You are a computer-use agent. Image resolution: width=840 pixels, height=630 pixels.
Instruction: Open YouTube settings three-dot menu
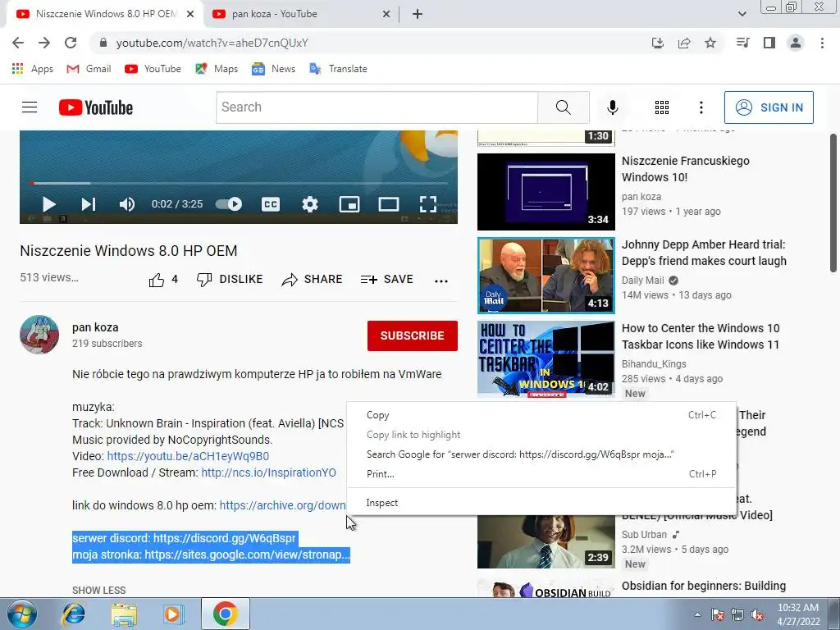tap(701, 107)
